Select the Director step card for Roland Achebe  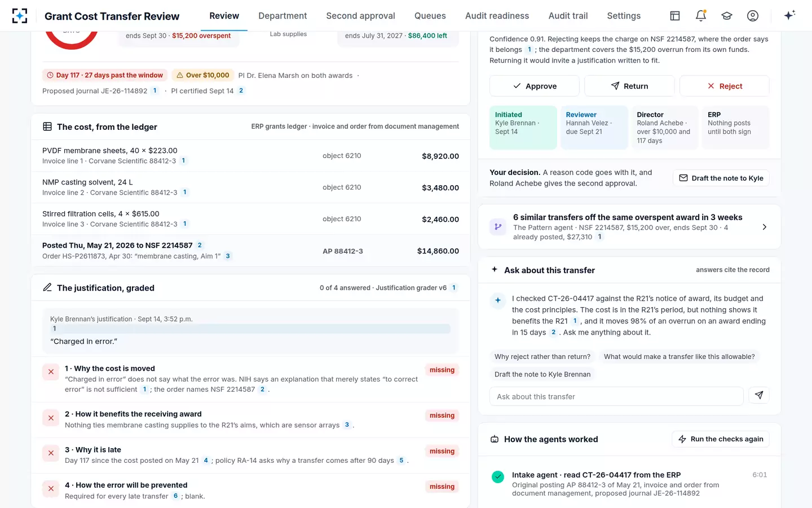665,128
